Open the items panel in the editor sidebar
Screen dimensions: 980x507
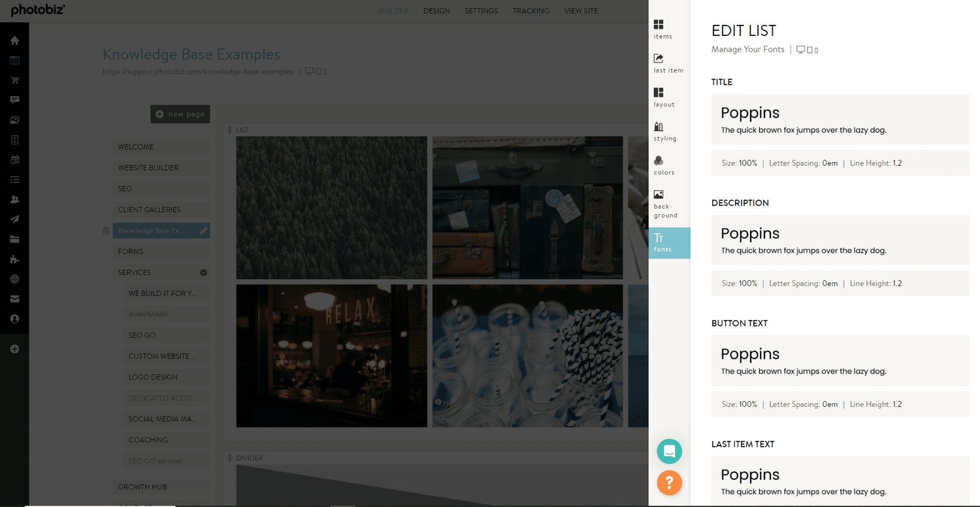point(662,29)
